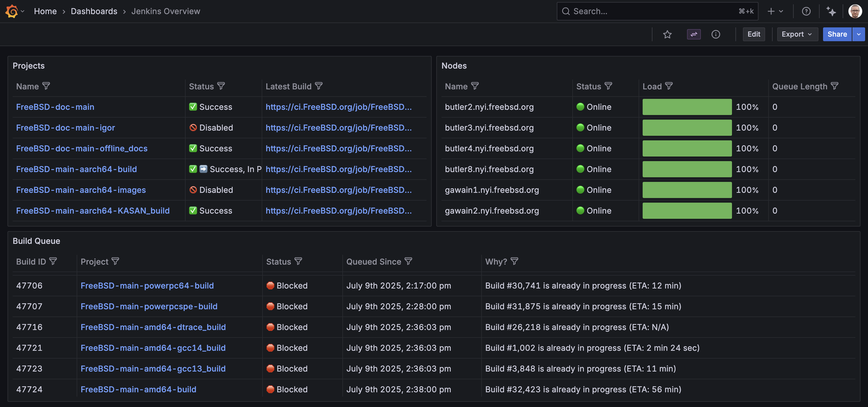Select Home in the breadcrumb navigation
Screen dimensions: 868x407
click(45, 11)
